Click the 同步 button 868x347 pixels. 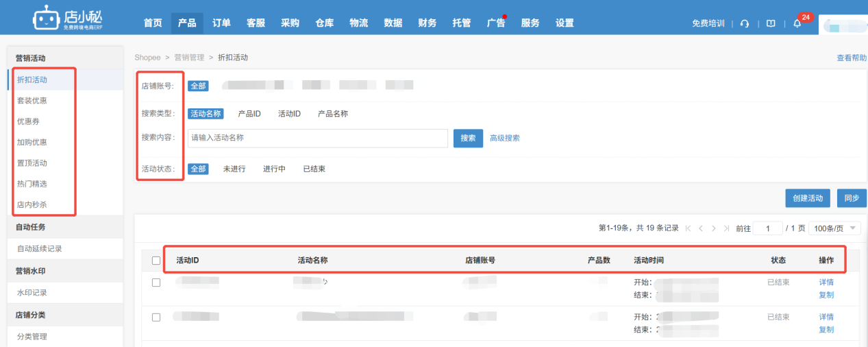(x=852, y=198)
